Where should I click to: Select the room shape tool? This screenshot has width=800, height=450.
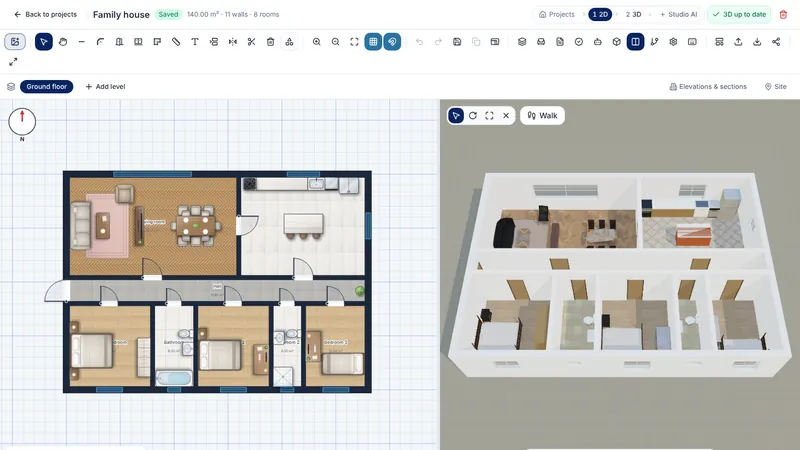[157, 42]
